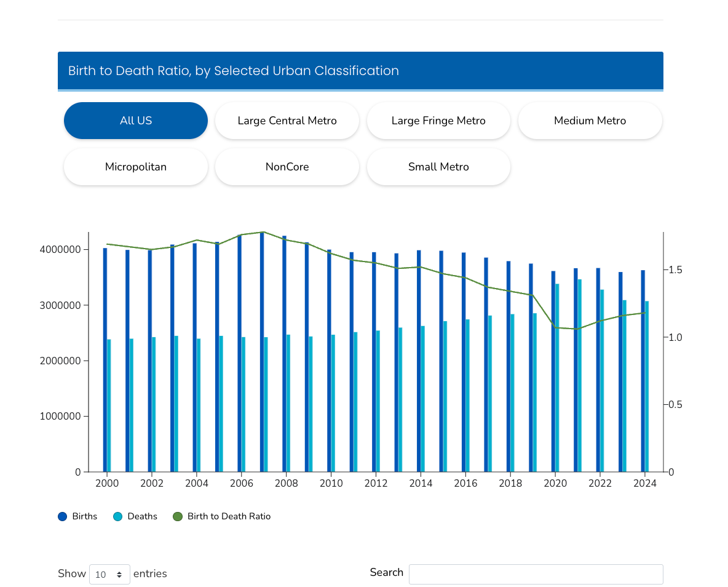Screen dimensions: 728x587
Task: Click the blue Births legend icon
Action: (x=63, y=516)
